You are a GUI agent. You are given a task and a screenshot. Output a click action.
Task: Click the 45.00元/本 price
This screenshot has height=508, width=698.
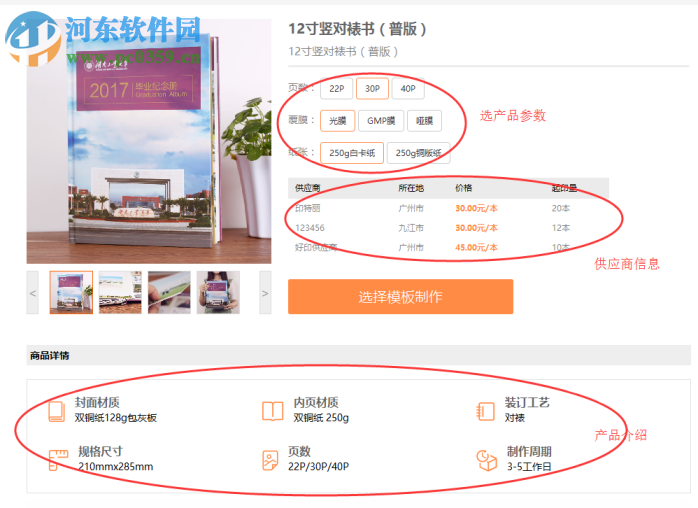click(476, 247)
